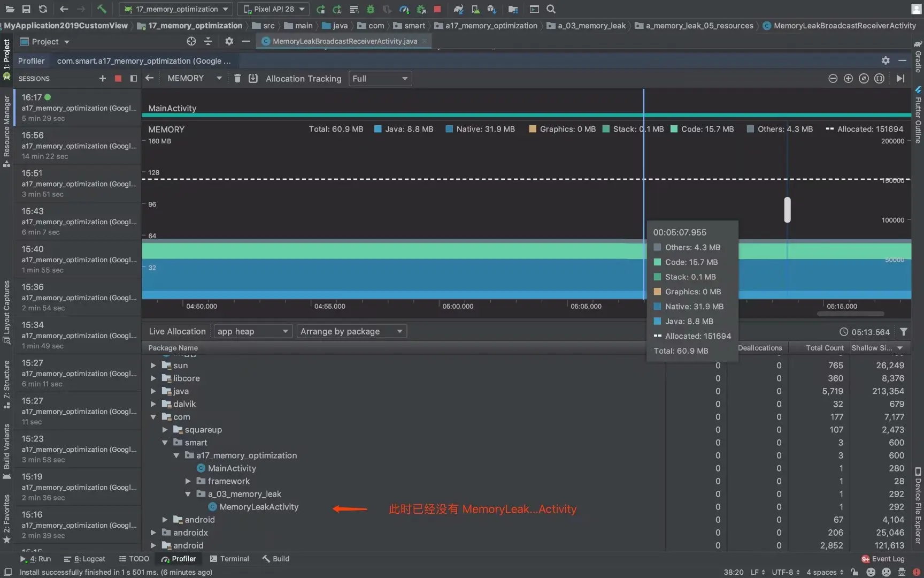Open the Allocation Tracking Full dropdown
Viewport: 924px width, 578px height.
[380, 79]
